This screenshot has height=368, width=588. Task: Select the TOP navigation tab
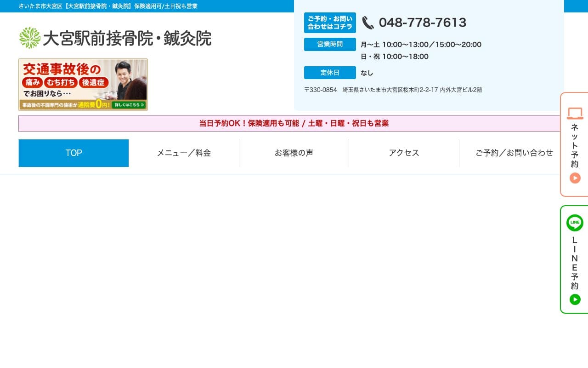tap(73, 153)
